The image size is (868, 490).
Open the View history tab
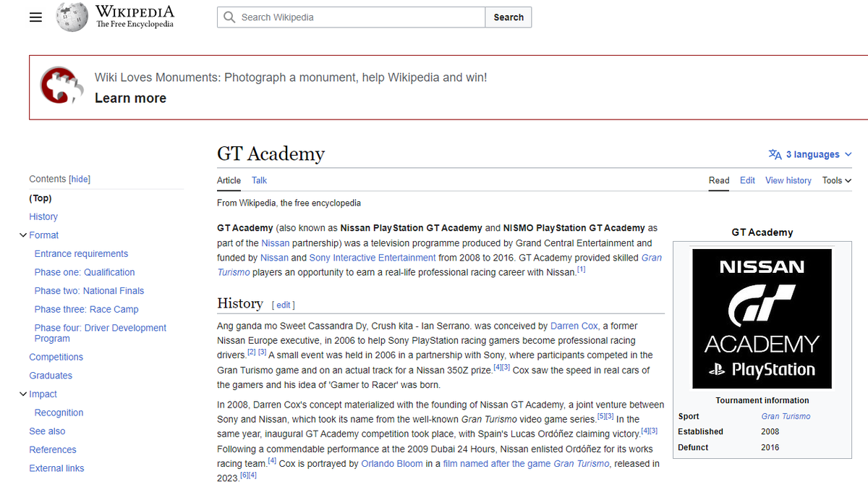(788, 180)
